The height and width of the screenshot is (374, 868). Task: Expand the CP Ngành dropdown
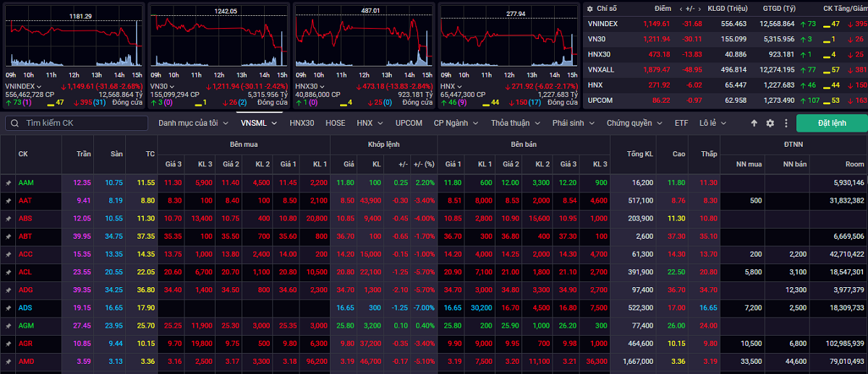pos(457,123)
